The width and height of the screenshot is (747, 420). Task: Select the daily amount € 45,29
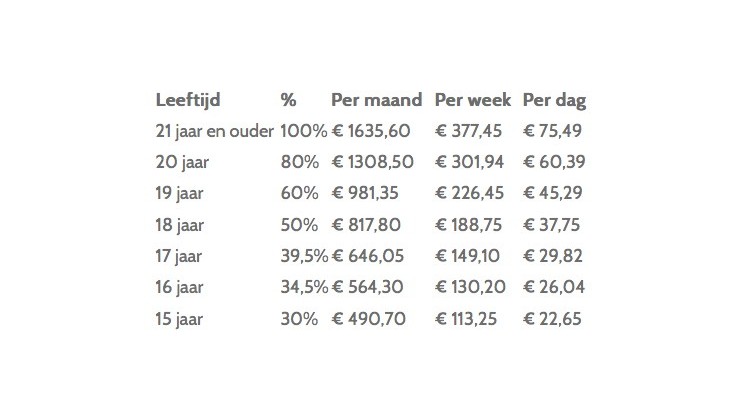tap(552, 193)
